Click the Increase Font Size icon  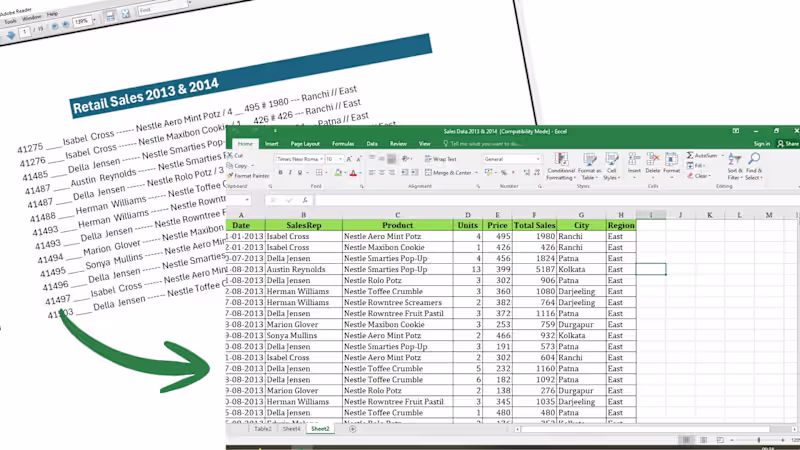click(x=349, y=159)
